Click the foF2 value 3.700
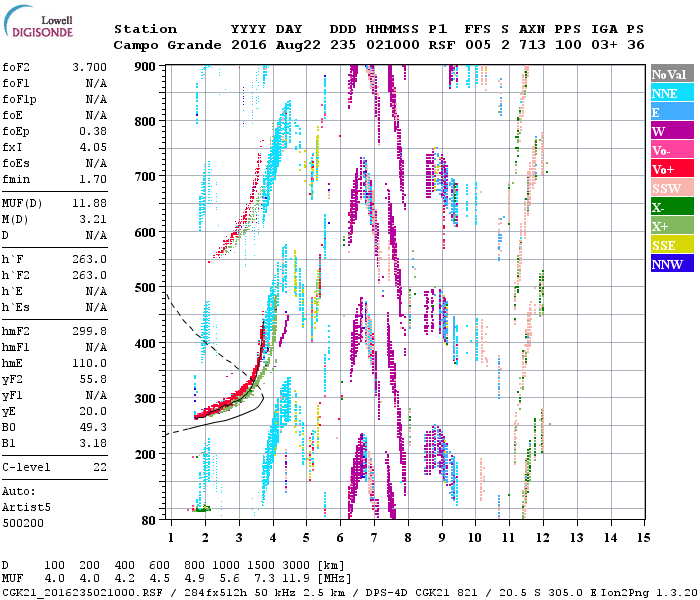The height and width of the screenshot is (600, 700). coord(89,67)
